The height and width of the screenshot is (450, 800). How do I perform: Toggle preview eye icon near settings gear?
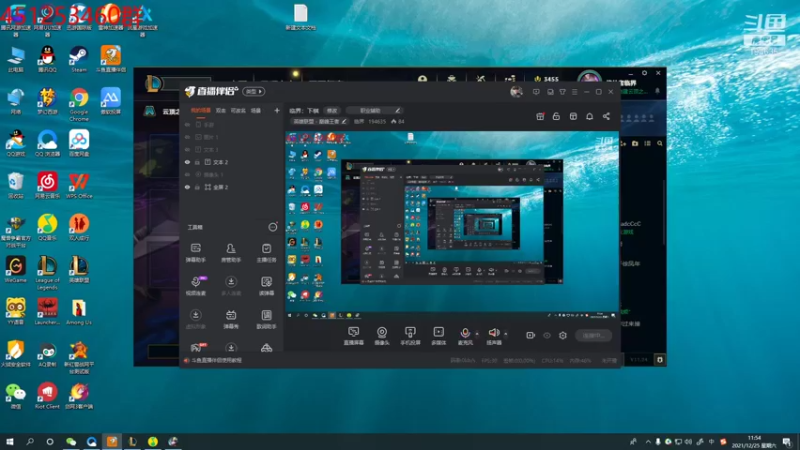click(x=546, y=335)
